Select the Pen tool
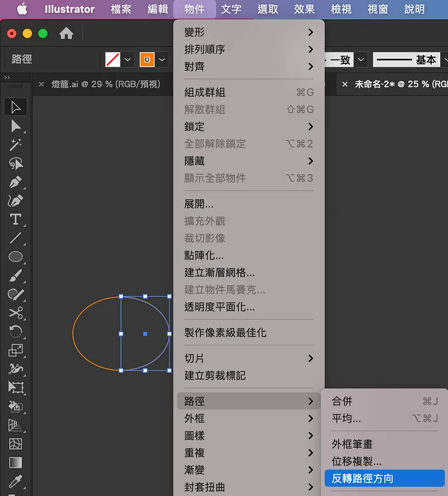448x496 pixels. pyautogui.click(x=16, y=182)
